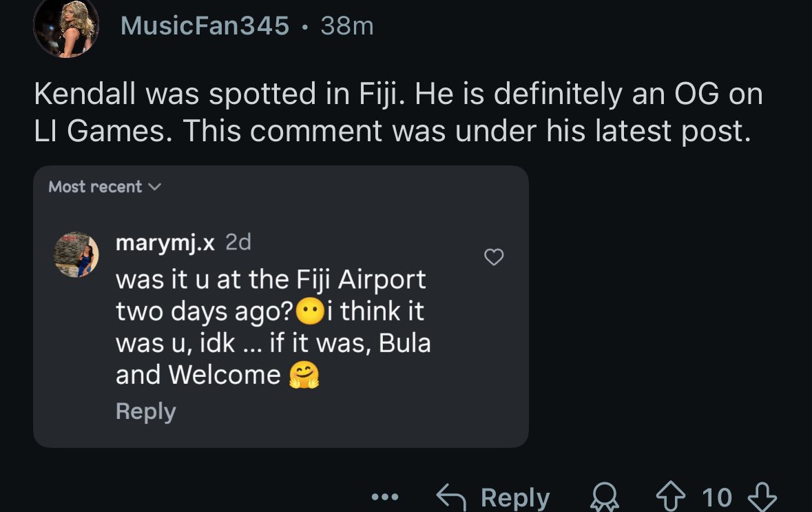Click the vote score of 10
Image resolution: width=812 pixels, height=512 pixels.
pyautogui.click(x=717, y=498)
